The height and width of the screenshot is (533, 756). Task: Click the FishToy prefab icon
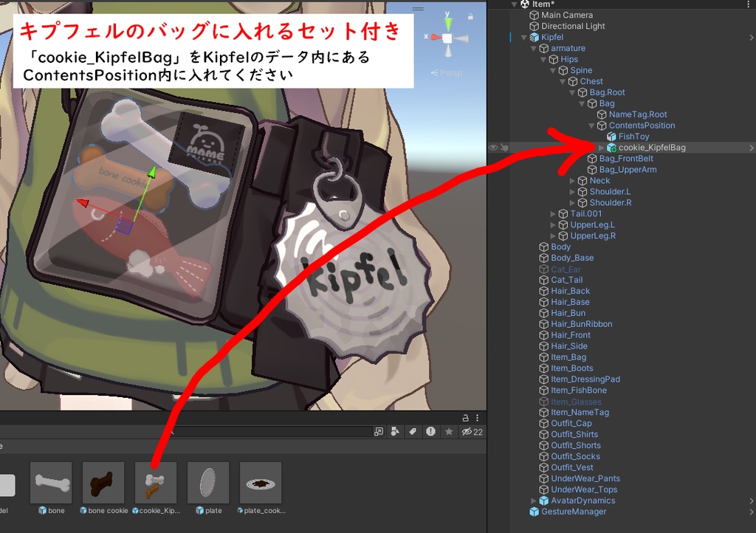(611, 137)
